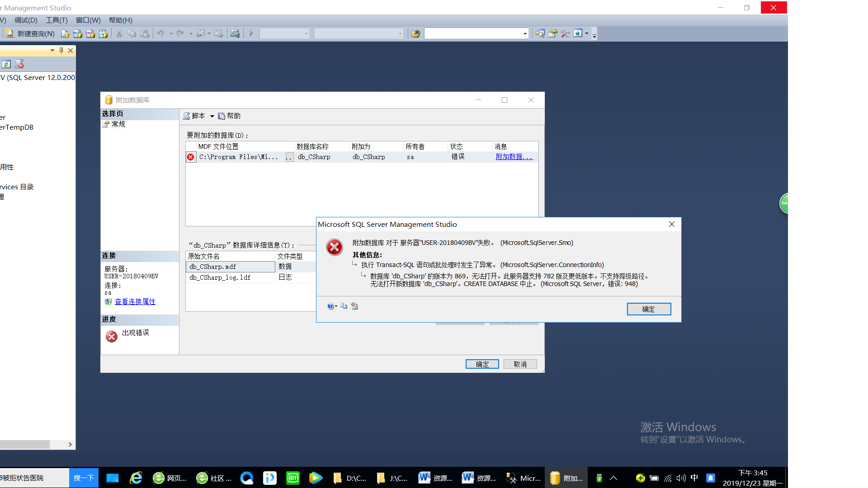
Task: Select the General (常规) page
Action: point(118,124)
